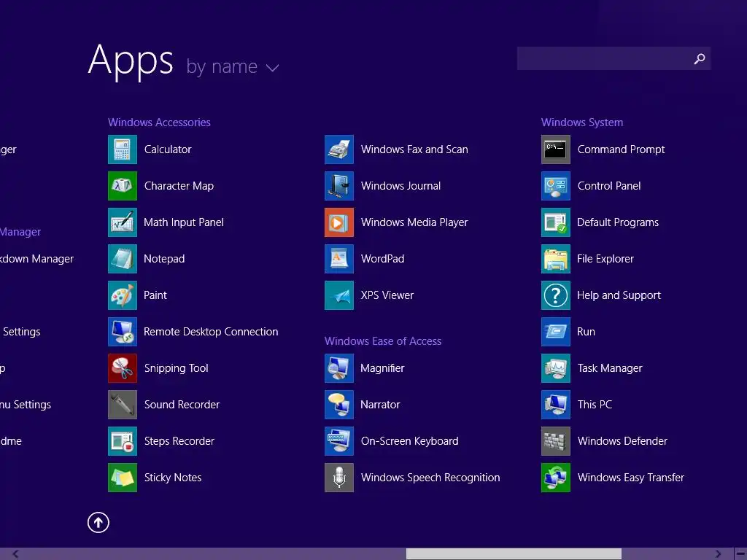Click the scrollbar right arrow
Screen dimensions: 747x560
718,554
